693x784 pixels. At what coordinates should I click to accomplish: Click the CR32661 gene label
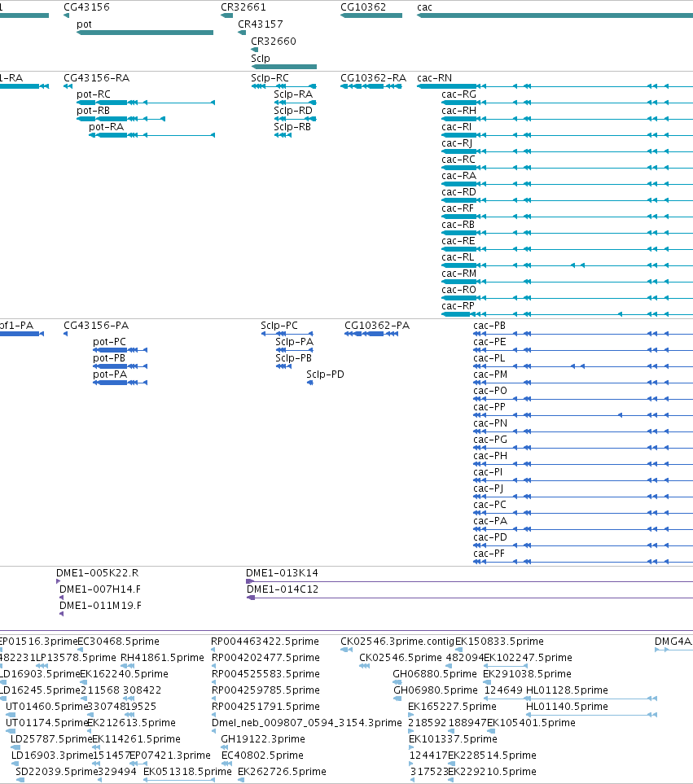coord(243,7)
